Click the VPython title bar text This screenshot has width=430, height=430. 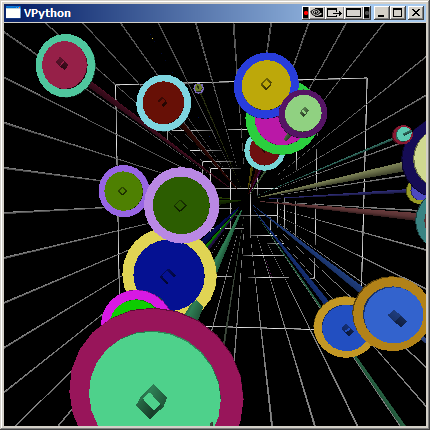47,13
